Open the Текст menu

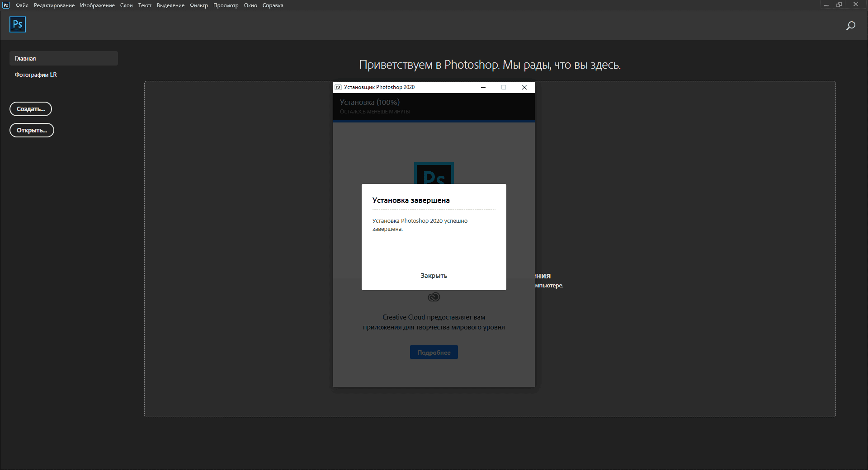[x=145, y=5]
